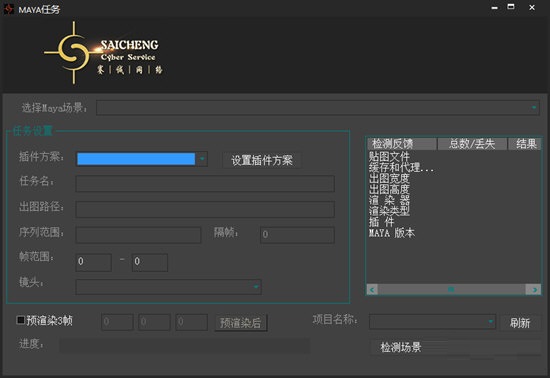This screenshot has width=550, height=378.
Task: Click the list's right scroll arrow
Action: click(535, 289)
